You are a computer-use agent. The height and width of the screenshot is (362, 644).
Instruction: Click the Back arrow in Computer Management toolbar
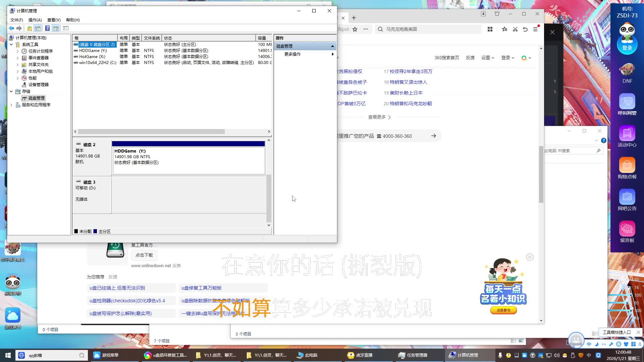click(x=11, y=28)
